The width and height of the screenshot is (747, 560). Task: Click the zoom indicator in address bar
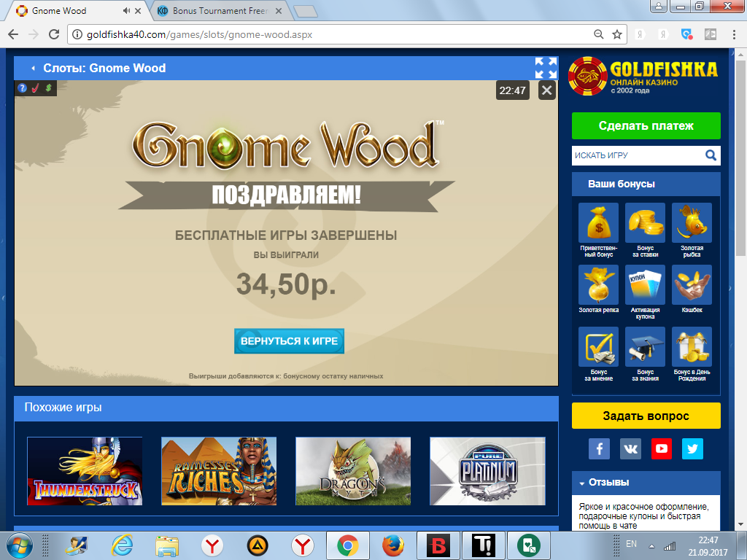pyautogui.click(x=599, y=34)
